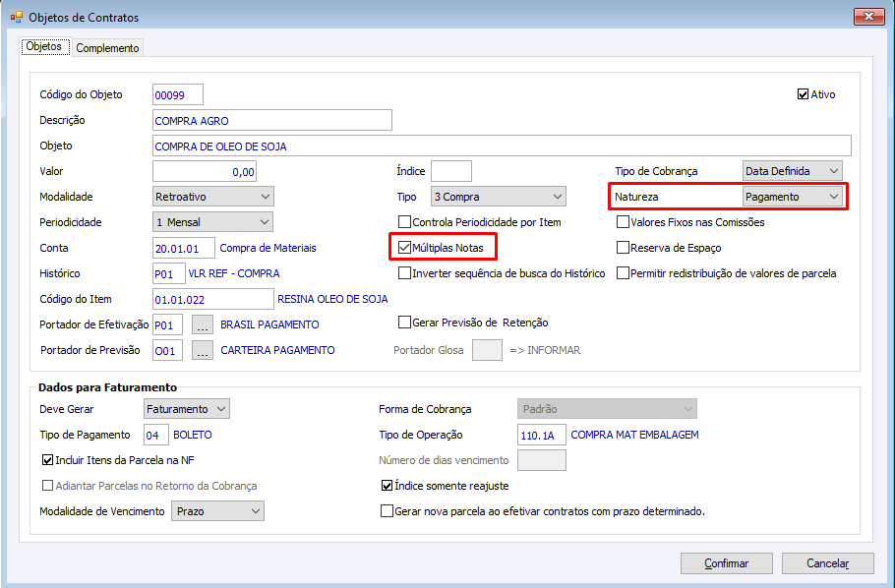Expand Modalidade de Vencimento dropdown showing Prazo

pos(217,511)
